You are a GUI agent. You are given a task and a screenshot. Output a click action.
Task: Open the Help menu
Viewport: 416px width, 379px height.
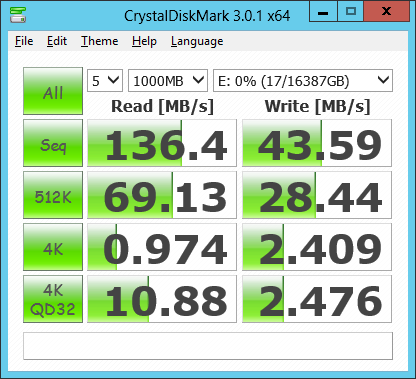point(144,41)
